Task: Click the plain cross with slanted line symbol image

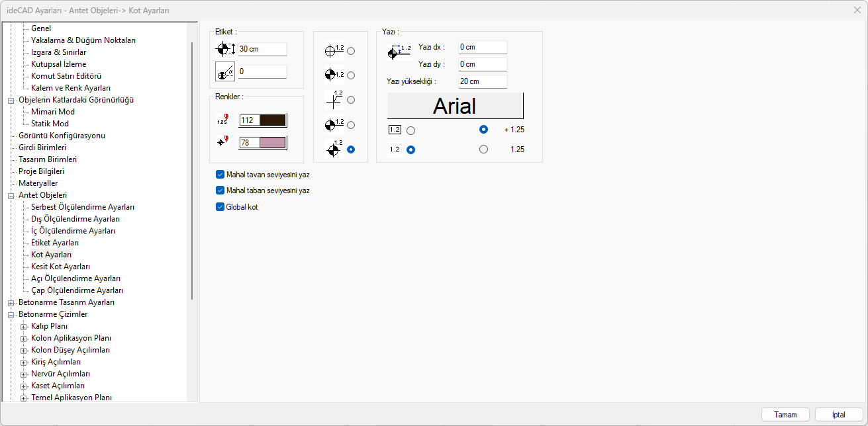Action: click(334, 99)
